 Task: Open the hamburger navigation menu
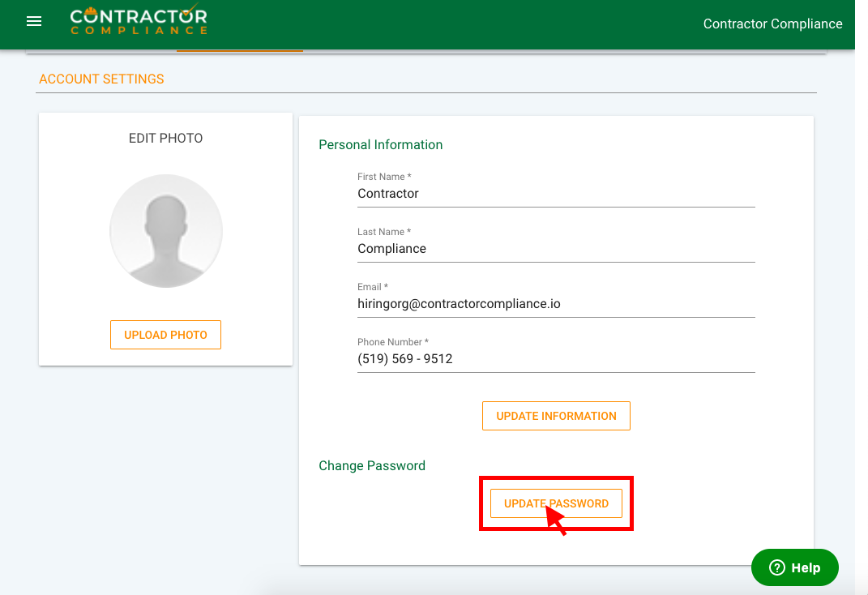34,22
